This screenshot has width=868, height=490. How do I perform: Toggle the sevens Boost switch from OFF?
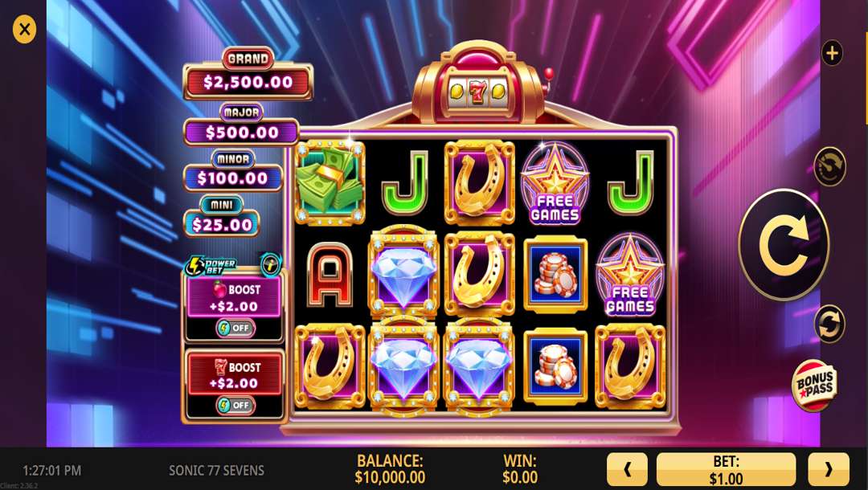pyautogui.click(x=235, y=405)
